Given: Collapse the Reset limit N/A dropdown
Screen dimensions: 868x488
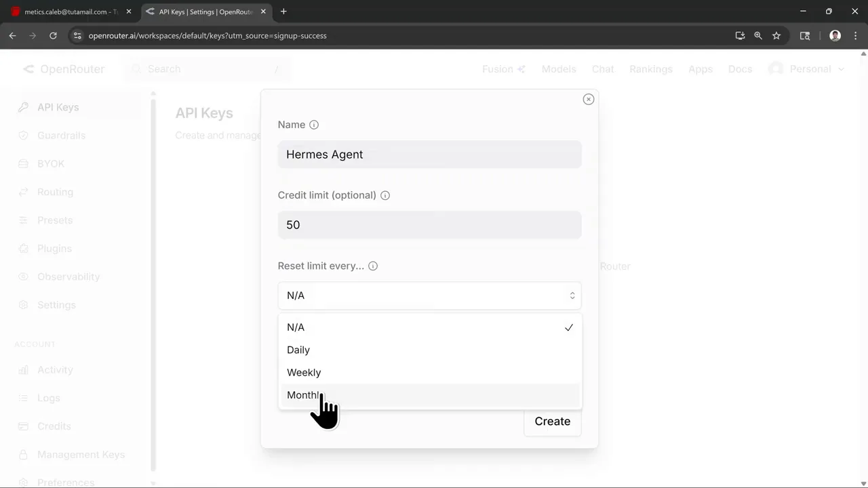Looking at the screenshot, I should [429, 296].
